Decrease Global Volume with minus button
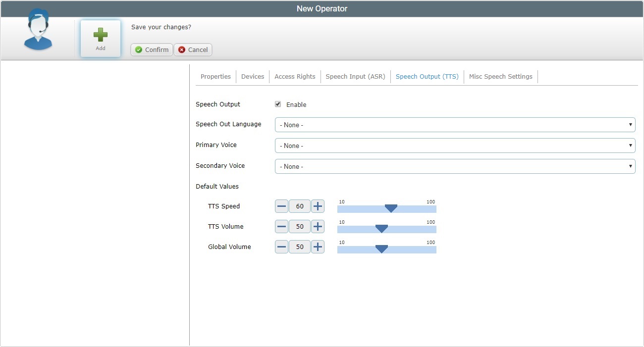 281,247
